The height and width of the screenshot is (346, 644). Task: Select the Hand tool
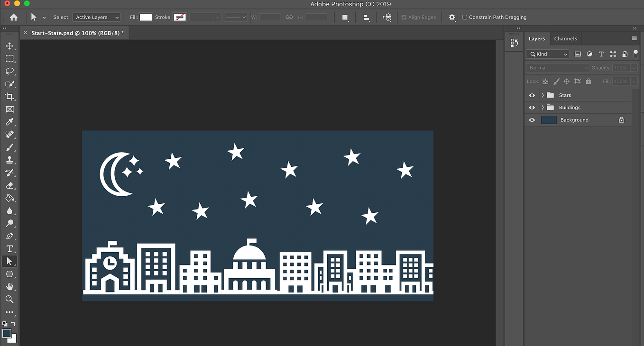tap(9, 287)
